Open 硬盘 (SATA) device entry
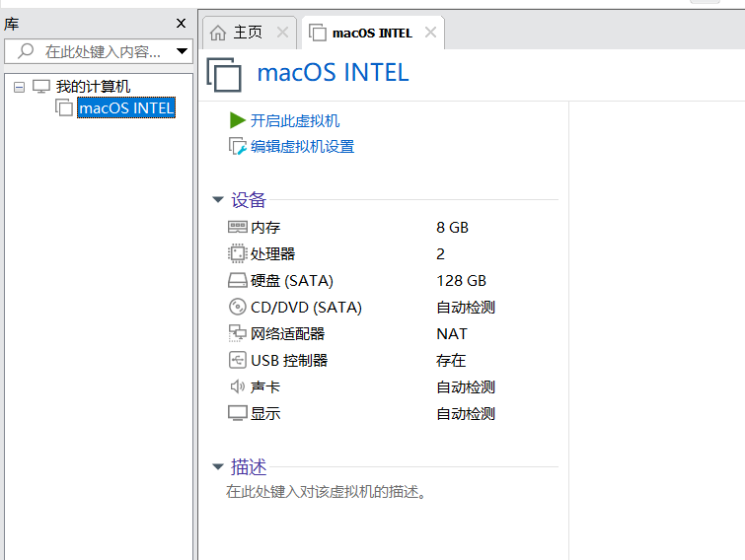745x560 pixels. pos(292,280)
